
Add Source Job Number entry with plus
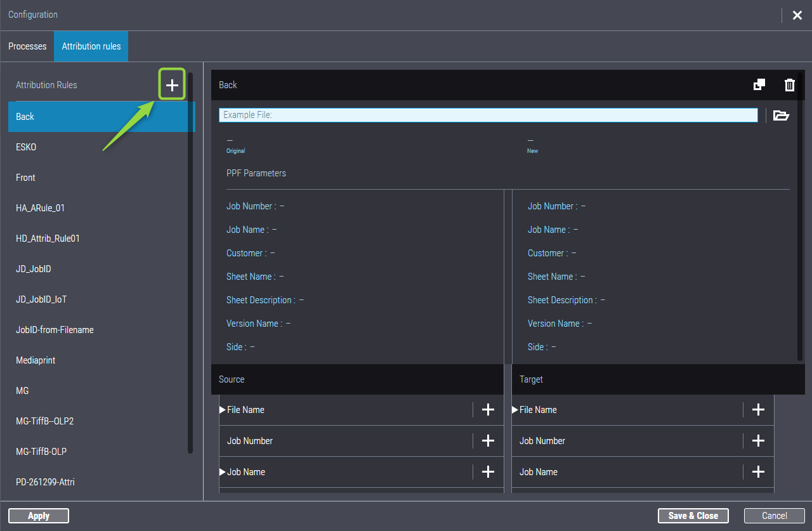(x=488, y=441)
